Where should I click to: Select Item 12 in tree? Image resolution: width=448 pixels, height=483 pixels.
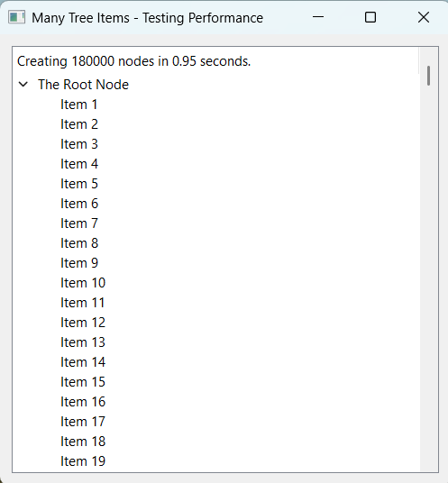(x=83, y=323)
